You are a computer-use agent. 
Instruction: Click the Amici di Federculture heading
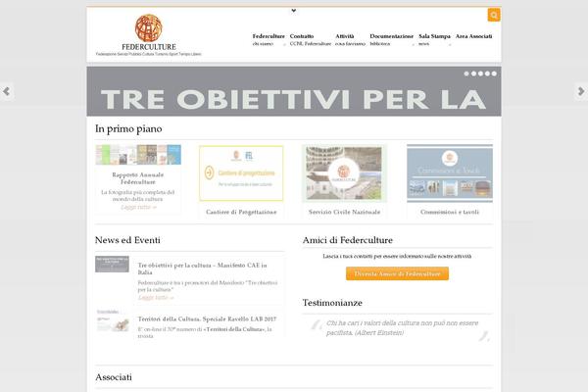(x=348, y=240)
